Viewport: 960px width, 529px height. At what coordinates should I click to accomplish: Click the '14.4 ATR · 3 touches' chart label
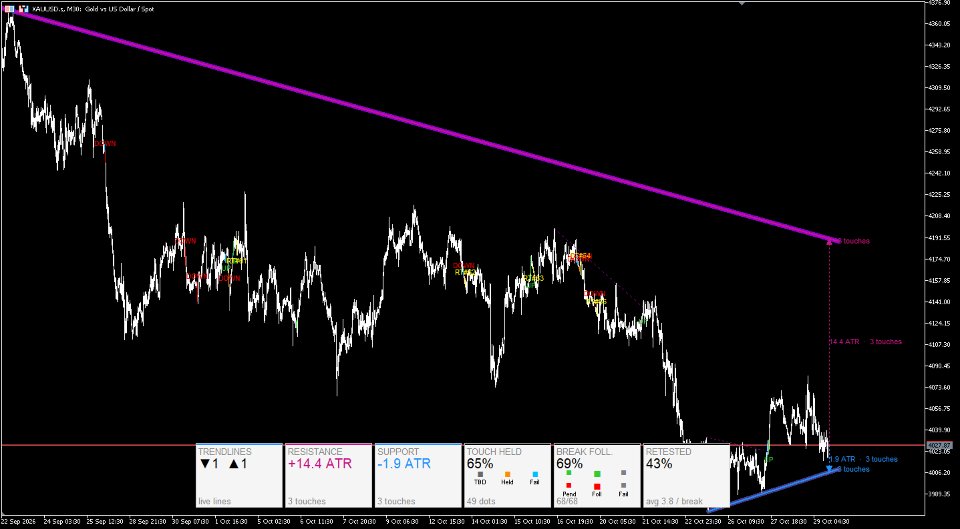point(865,342)
